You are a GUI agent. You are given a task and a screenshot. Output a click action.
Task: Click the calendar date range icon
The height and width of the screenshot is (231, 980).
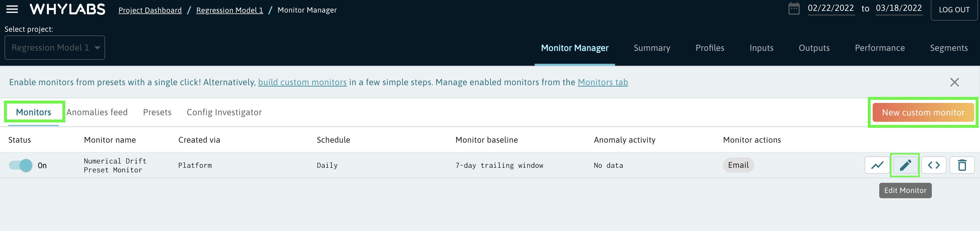pos(794,9)
